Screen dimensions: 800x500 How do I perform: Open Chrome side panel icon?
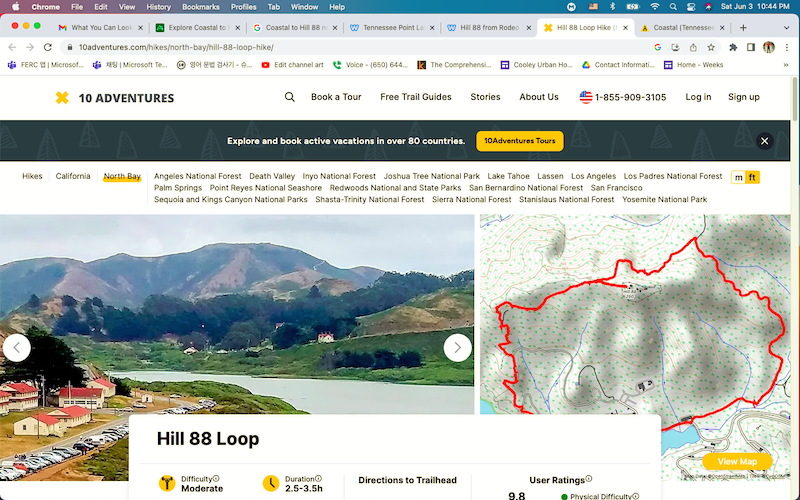point(751,47)
